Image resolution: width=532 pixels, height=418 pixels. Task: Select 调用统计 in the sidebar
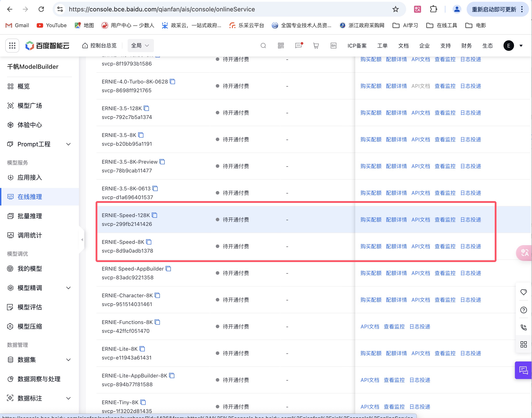click(30, 235)
